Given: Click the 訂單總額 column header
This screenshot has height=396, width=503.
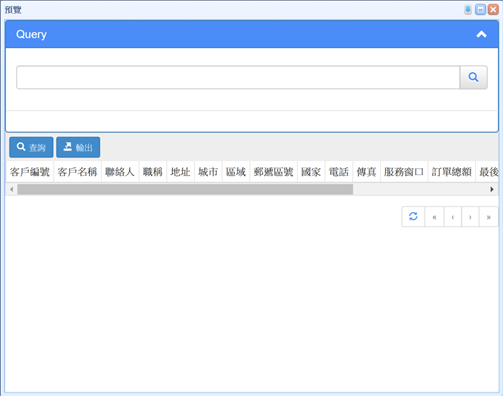Looking at the screenshot, I should pos(452,172).
